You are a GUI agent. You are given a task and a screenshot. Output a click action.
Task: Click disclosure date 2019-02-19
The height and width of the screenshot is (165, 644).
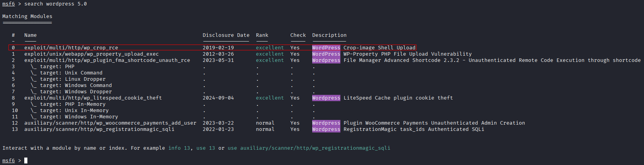[218, 48]
